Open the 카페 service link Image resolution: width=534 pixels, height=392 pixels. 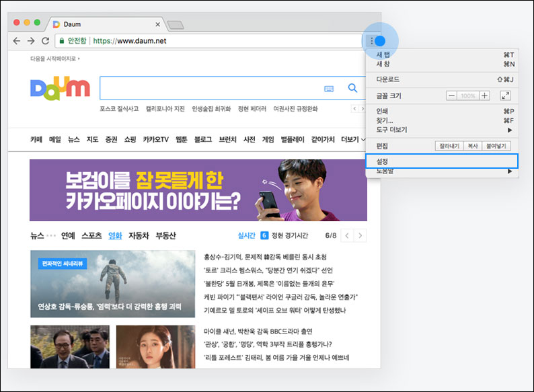coord(36,139)
